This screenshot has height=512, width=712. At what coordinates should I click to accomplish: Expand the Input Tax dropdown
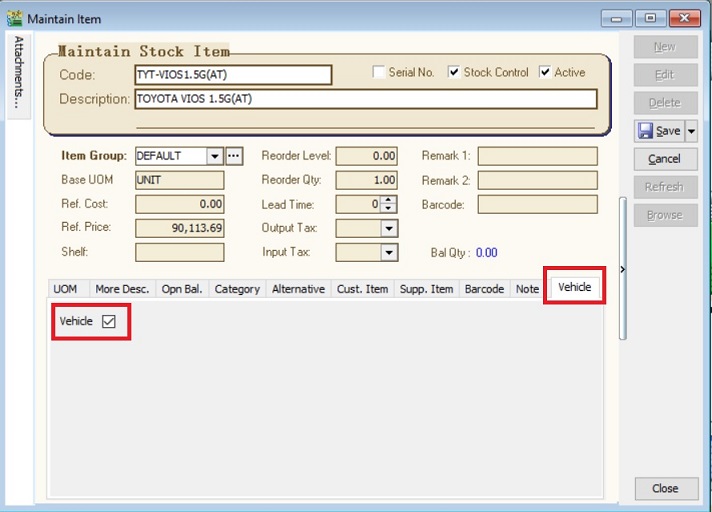coord(389,253)
